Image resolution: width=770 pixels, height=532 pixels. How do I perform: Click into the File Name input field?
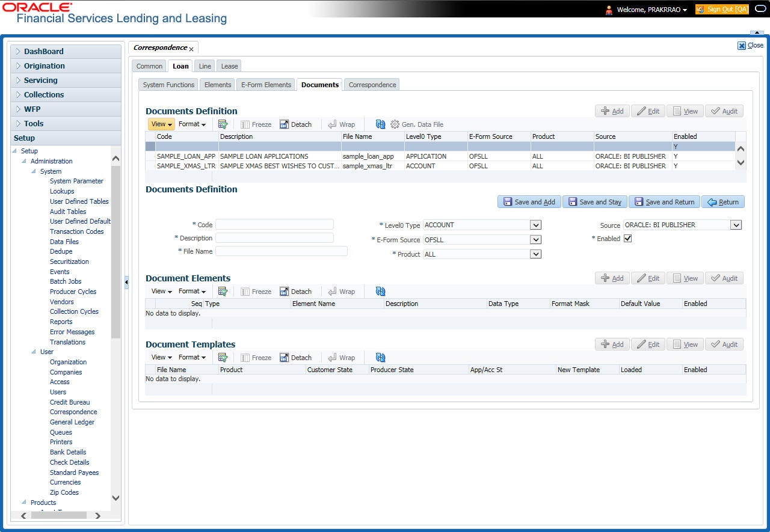tap(282, 251)
